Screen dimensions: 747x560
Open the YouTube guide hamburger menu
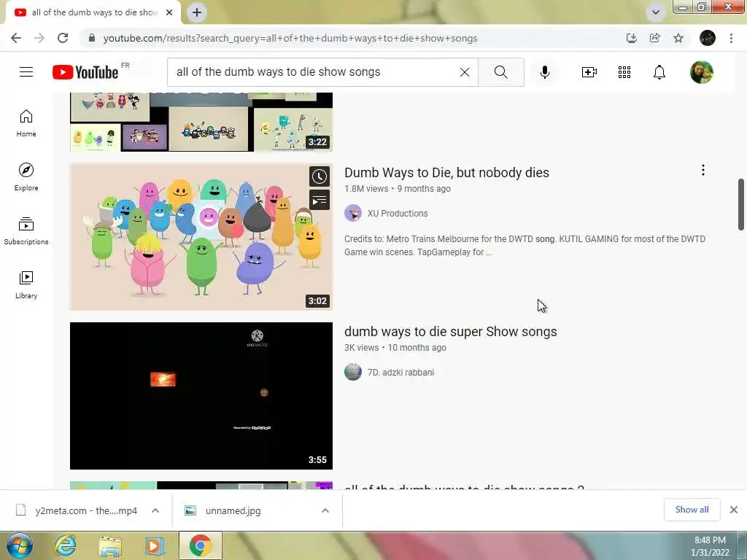click(x=26, y=72)
